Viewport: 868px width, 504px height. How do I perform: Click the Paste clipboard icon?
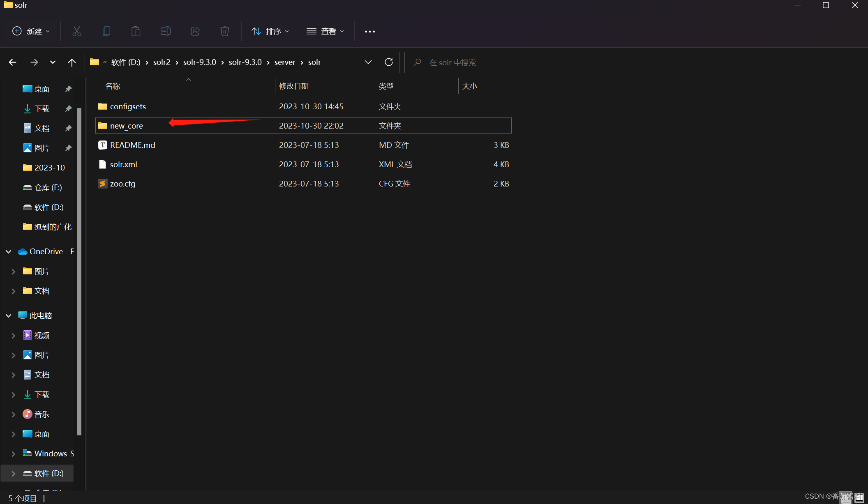pos(136,31)
